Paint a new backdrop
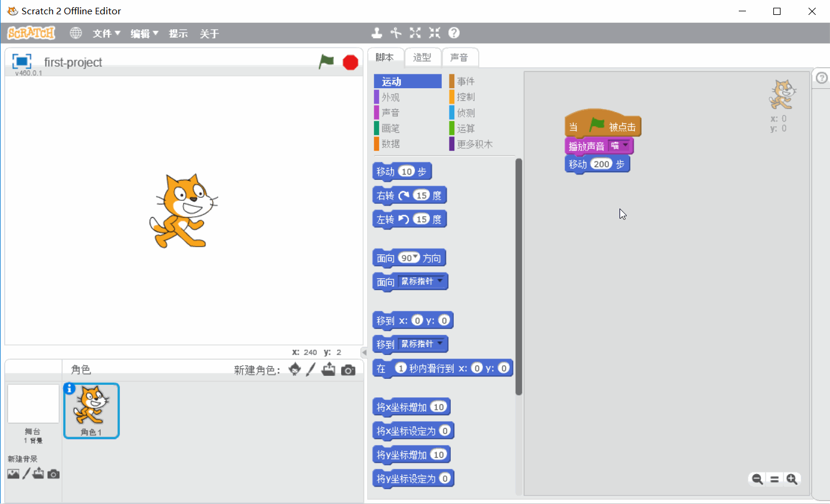Image resolution: width=830 pixels, height=504 pixels. [26, 474]
